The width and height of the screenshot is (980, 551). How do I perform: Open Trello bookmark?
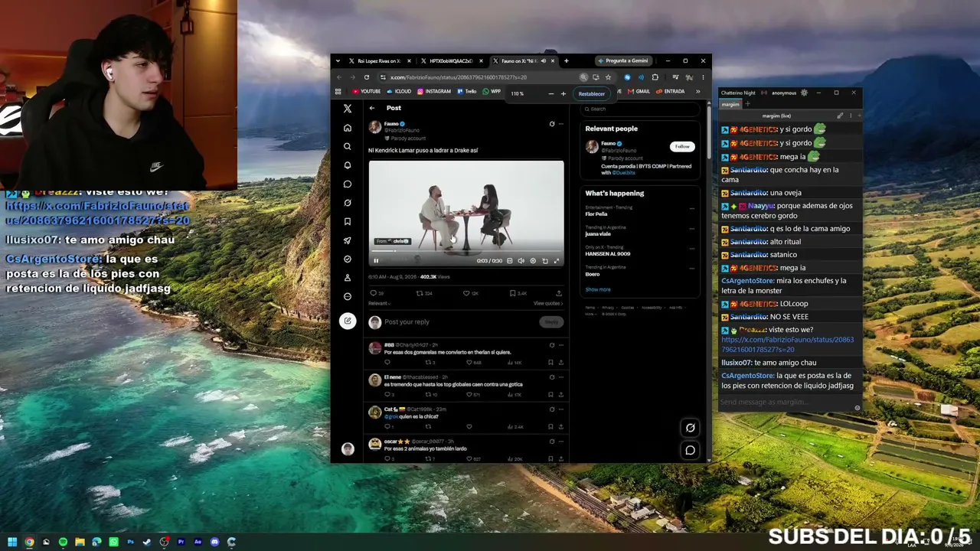467,91
